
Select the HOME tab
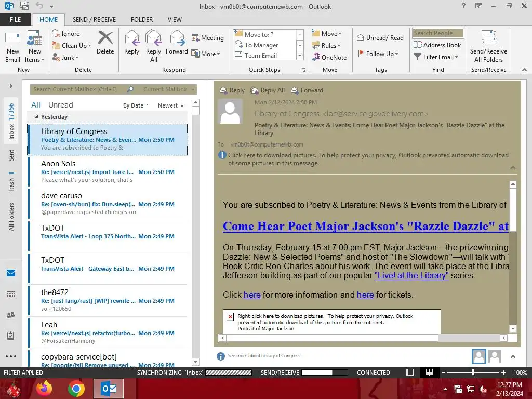pos(48,20)
